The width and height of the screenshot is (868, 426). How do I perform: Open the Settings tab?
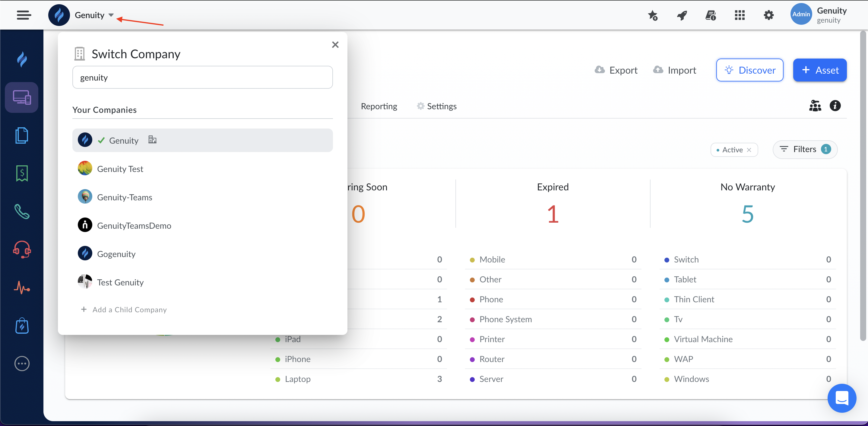click(x=437, y=106)
